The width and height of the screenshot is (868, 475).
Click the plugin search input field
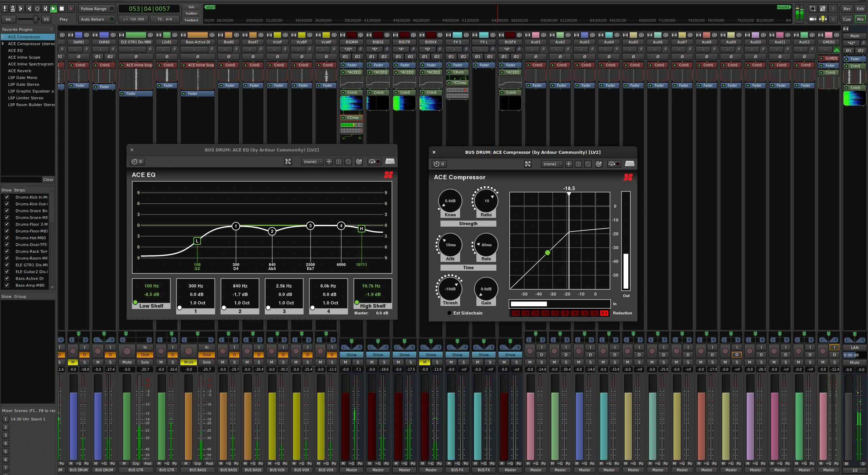pyautogui.click(x=21, y=179)
